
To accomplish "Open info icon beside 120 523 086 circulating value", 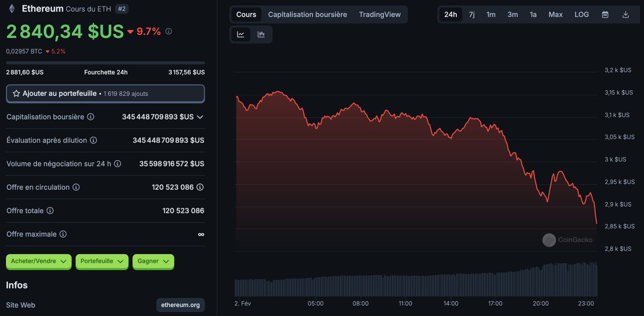I will pyautogui.click(x=200, y=187).
